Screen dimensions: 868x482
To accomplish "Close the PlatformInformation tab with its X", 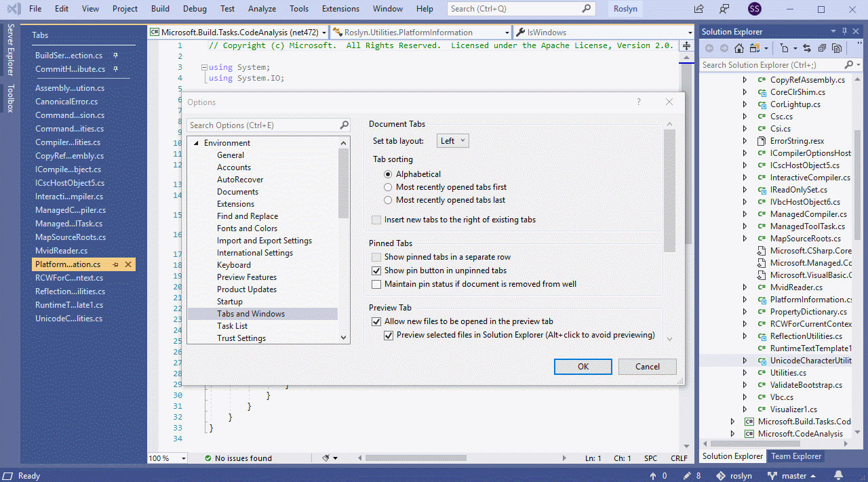I will click(127, 264).
